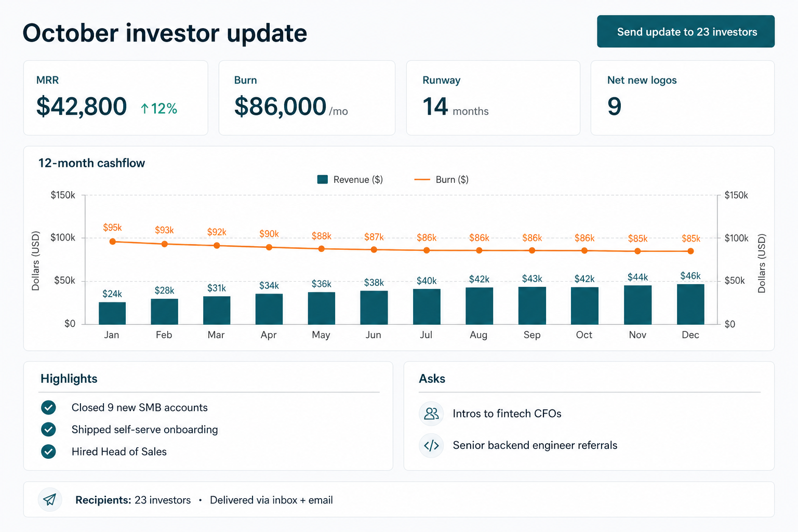
Task: Click the October investor update page title
Action: point(165,33)
